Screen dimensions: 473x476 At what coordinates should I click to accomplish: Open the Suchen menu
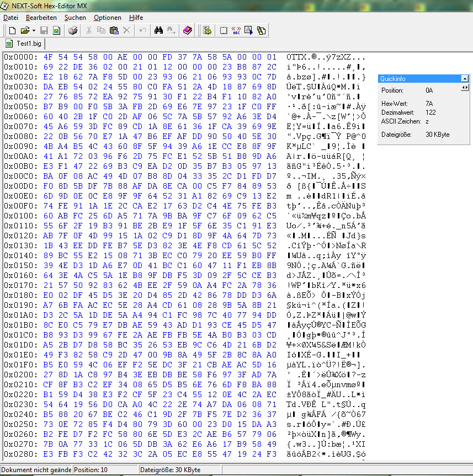click(x=75, y=18)
